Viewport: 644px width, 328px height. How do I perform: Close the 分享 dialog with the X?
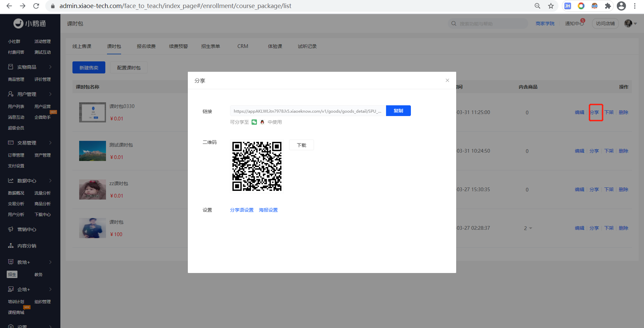tap(447, 80)
